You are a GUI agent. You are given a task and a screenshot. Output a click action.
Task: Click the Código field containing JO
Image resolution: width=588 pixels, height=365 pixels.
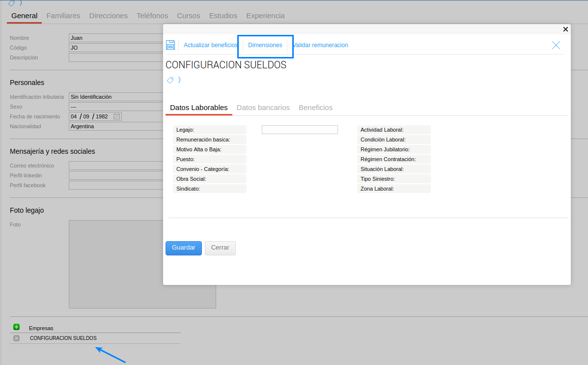pos(116,48)
